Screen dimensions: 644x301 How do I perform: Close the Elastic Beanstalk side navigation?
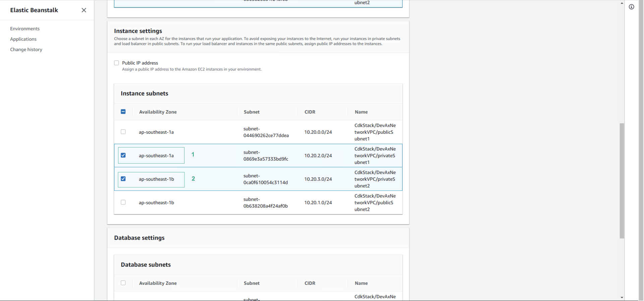[x=84, y=10]
